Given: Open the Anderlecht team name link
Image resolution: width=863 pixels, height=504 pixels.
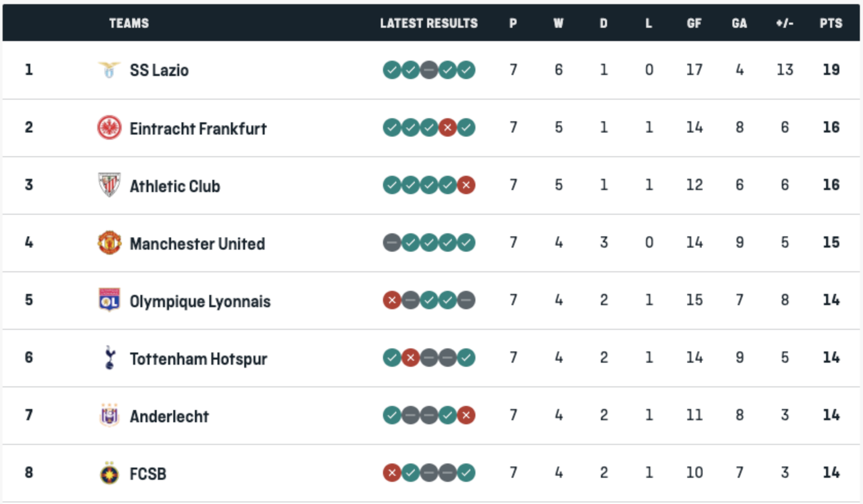Looking at the screenshot, I should [x=169, y=416].
